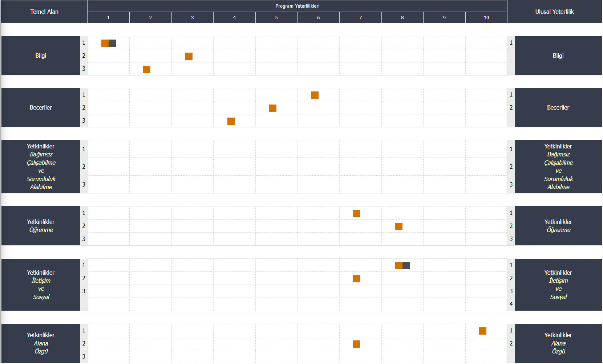The height and width of the screenshot is (364, 603).
Task: Click the left 'Yetkinlikler Alana Özgü' label
Action: [41, 343]
